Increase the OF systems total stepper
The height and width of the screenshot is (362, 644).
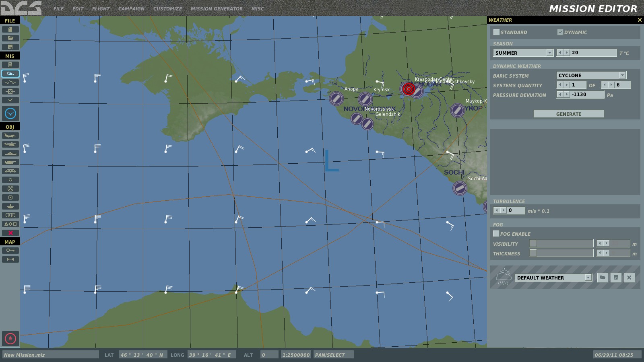point(611,85)
